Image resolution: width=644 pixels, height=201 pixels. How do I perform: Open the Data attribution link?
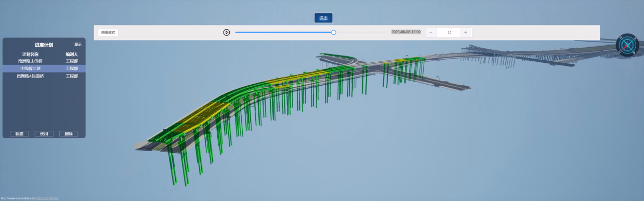point(47,198)
